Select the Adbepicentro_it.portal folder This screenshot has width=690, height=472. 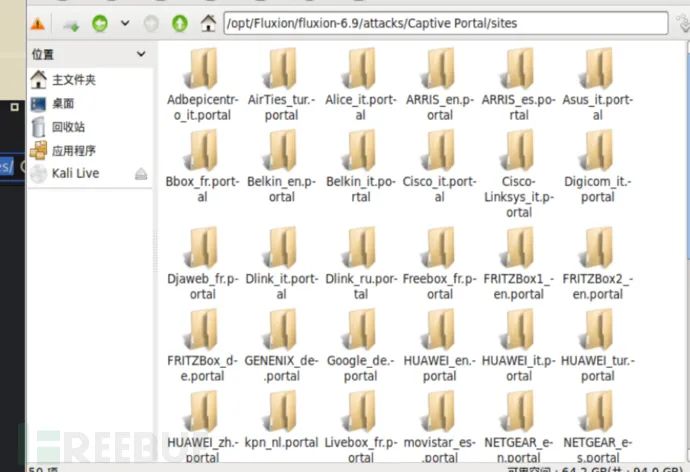click(202, 85)
